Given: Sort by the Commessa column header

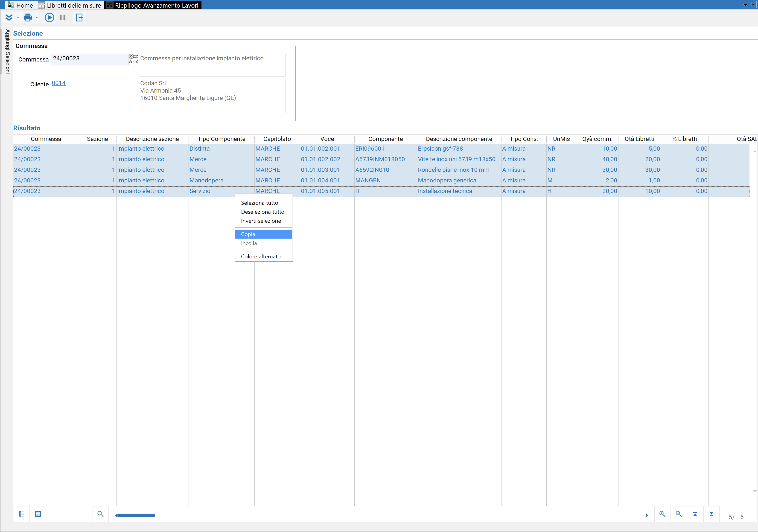Looking at the screenshot, I should pos(46,139).
